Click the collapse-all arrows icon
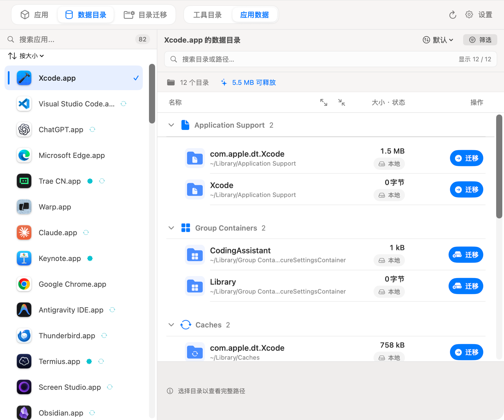 342,102
